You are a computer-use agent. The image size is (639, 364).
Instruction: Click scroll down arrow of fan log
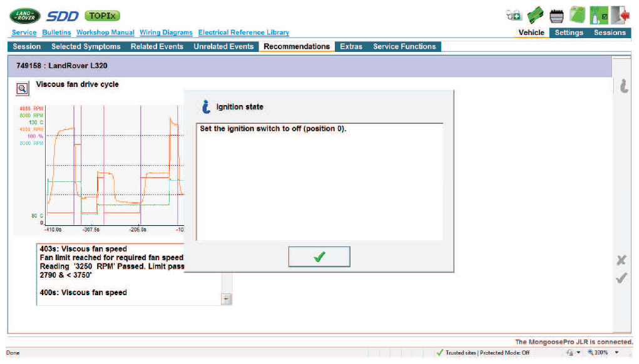click(227, 299)
